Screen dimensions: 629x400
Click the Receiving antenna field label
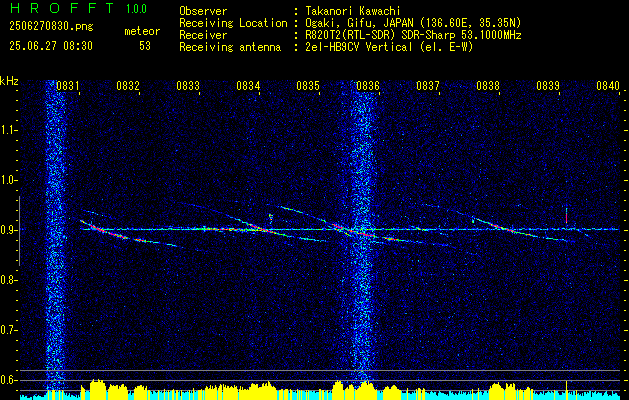pyautogui.click(x=230, y=47)
